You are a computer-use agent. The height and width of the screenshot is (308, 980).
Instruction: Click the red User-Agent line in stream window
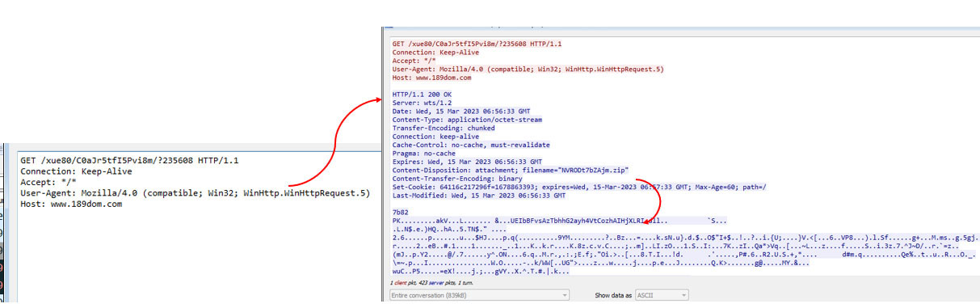click(x=528, y=70)
